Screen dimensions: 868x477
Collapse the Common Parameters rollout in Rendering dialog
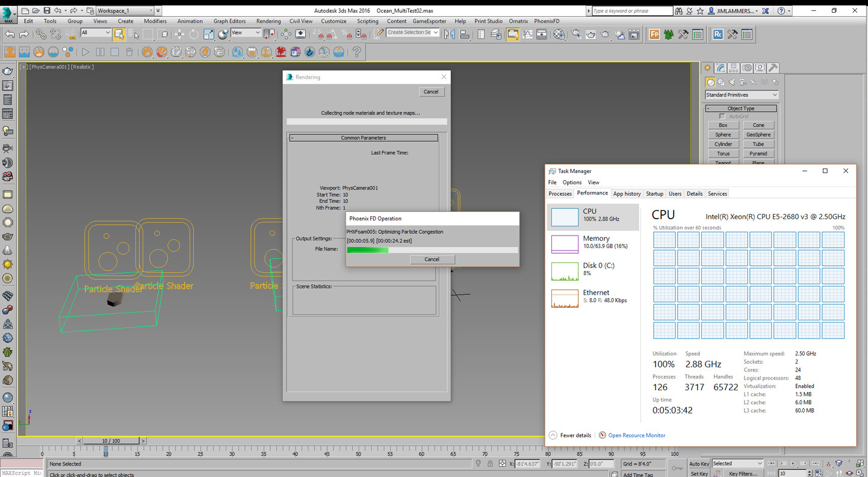point(364,138)
